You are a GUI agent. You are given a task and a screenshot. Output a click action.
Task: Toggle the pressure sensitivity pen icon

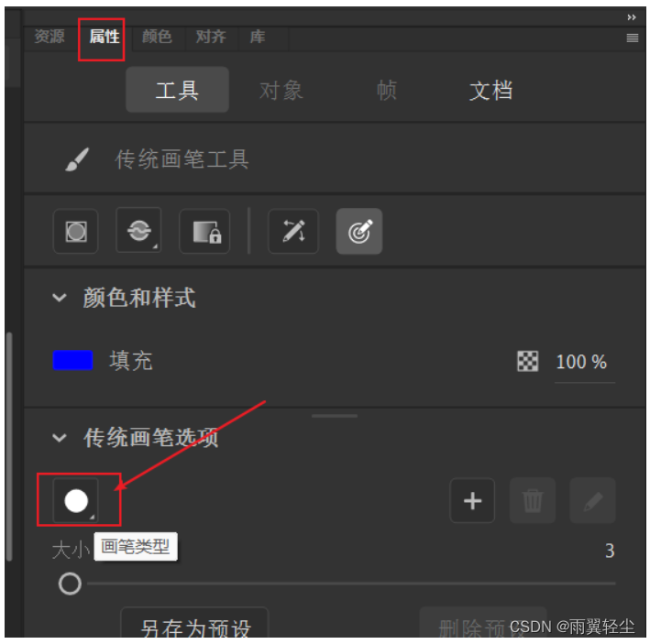[x=293, y=231]
